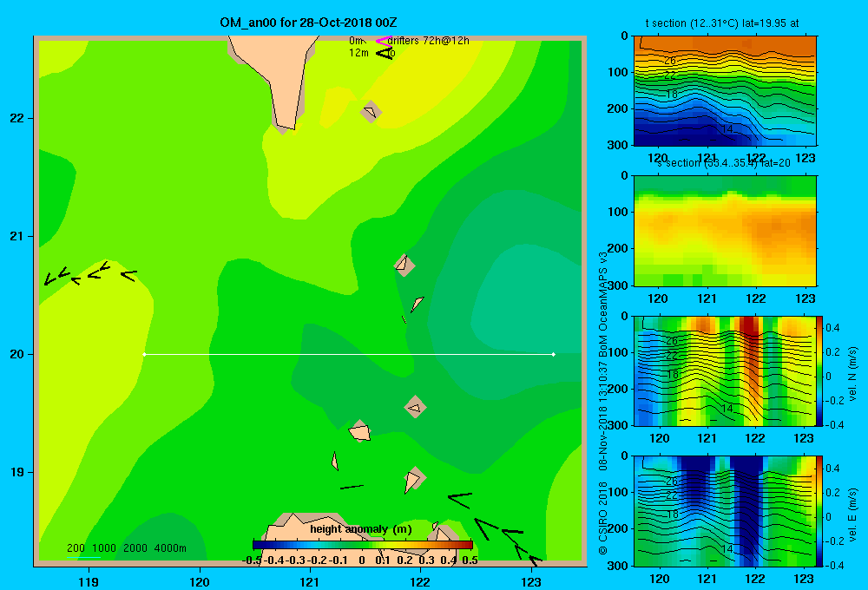Click the left endpoint of the white section line
The width and height of the screenshot is (868, 590).
(144, 354)
